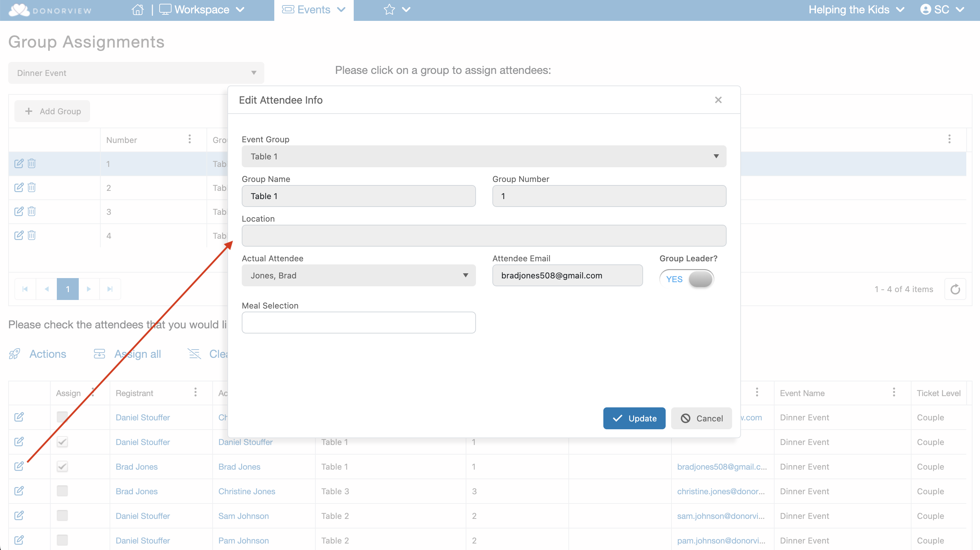Click the Cancel button
This screenshot has width=980, height=550.
[x=701, y=418]
